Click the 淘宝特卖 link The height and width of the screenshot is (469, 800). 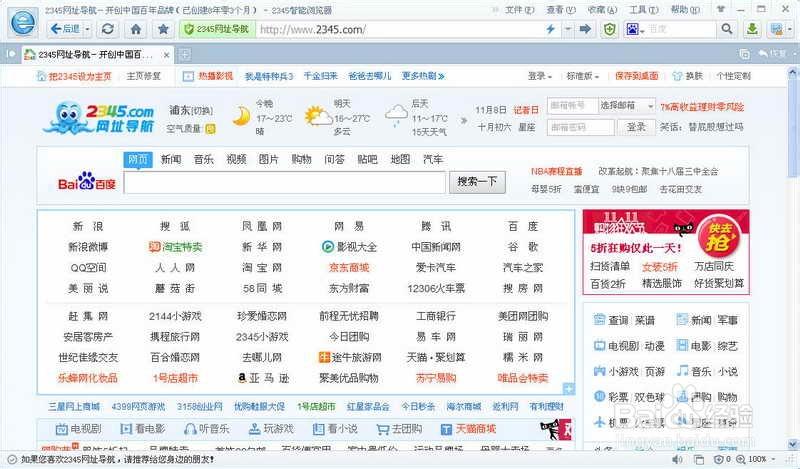[x=177, y=247]
